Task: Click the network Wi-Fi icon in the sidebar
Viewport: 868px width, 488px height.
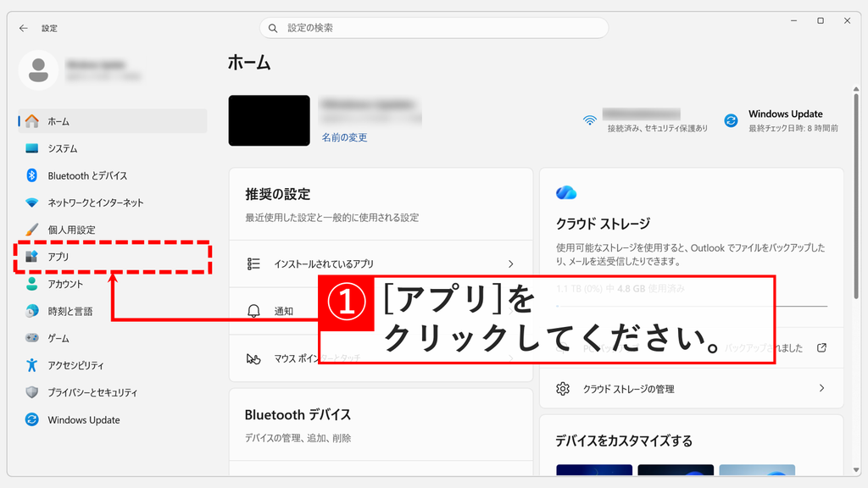Action: [32, 202]
